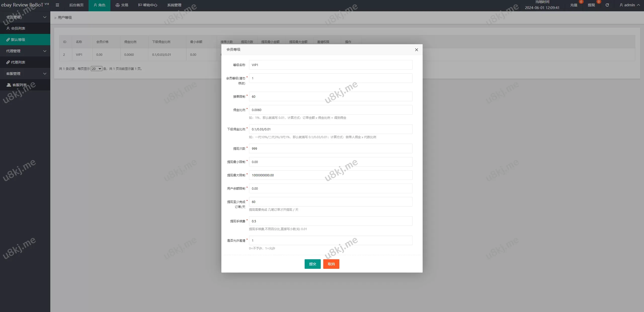Screen dimensions: 644x312
Task: Open the rows-per-page 20 dropdown
Action: (x=96, y=69)
